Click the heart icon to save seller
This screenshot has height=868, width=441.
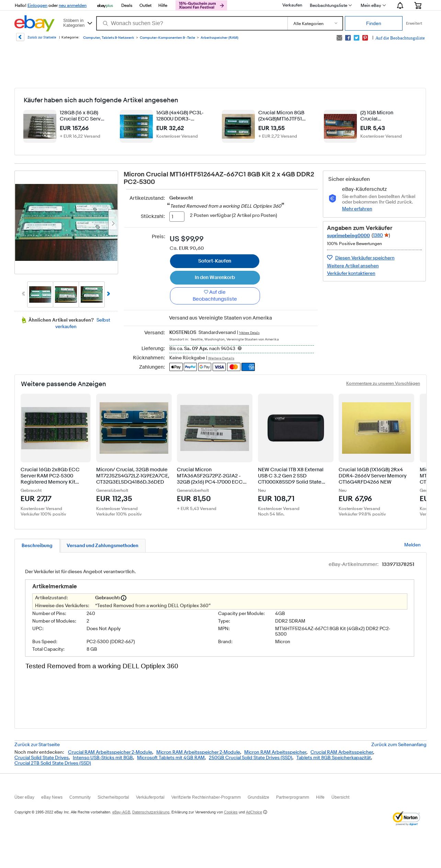[x=330, y=258]
